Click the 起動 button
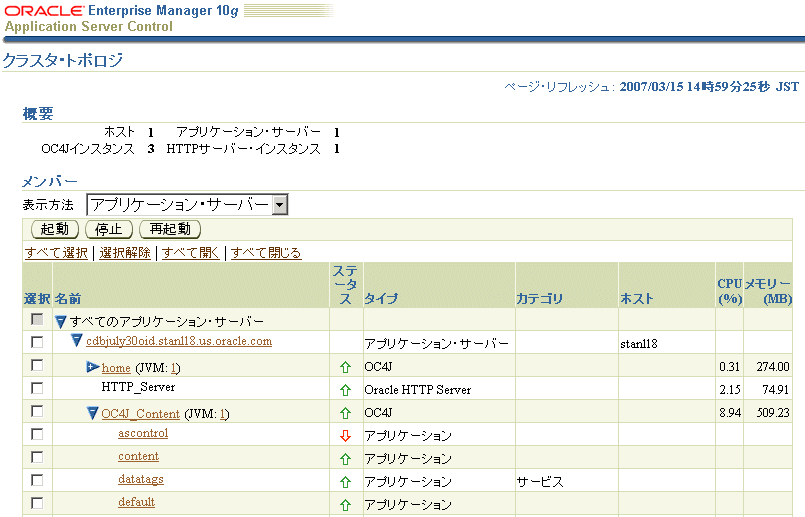Viewport: 805px width, 517px height. pyautogui.click(x=55, y=229)
